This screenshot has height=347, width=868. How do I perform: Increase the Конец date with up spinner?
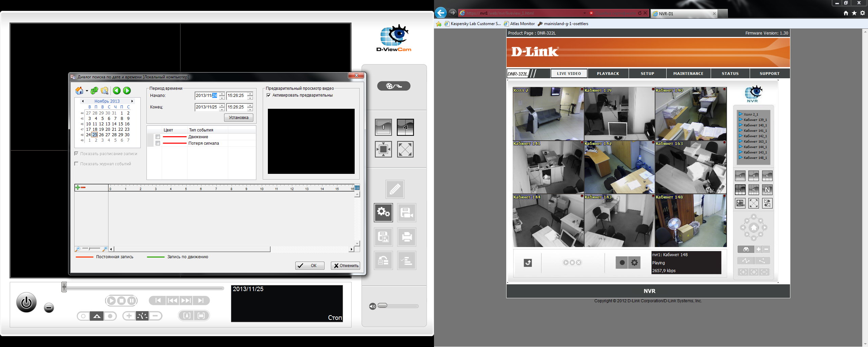(x=222, y=105)
